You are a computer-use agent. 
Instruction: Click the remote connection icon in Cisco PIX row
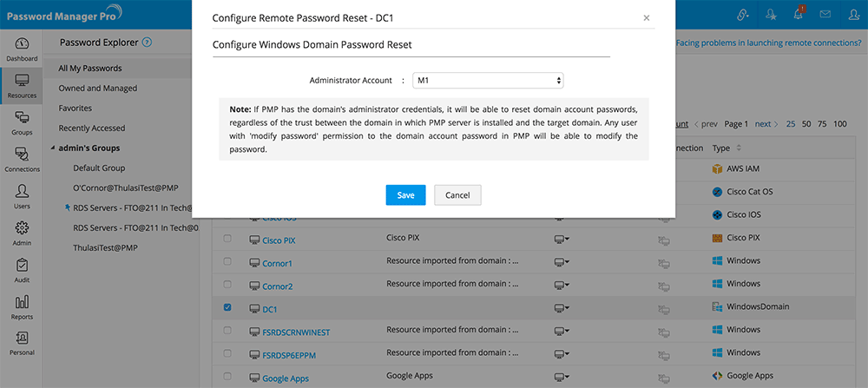(x=664, y=240)
